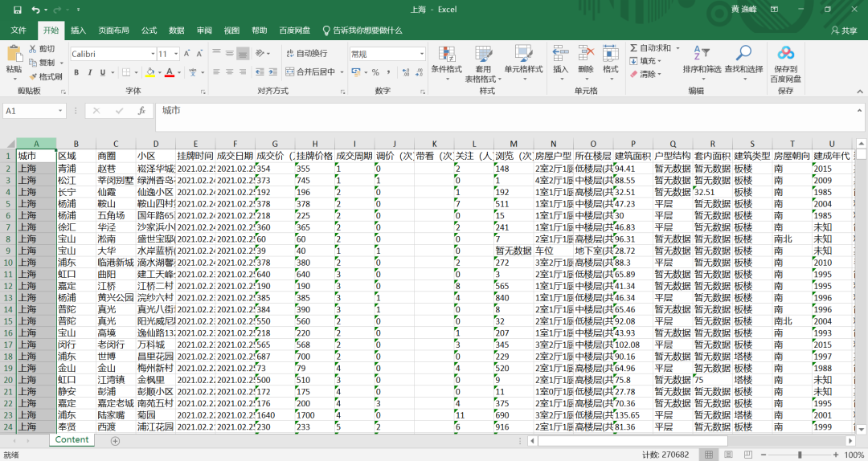Click the cell Format (格式) icon
The height and width of the screenshot is (461, 868).
point(611,54)
